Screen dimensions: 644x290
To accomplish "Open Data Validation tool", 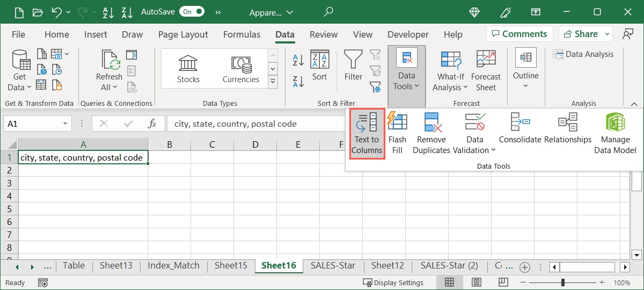I will (474, 133).
